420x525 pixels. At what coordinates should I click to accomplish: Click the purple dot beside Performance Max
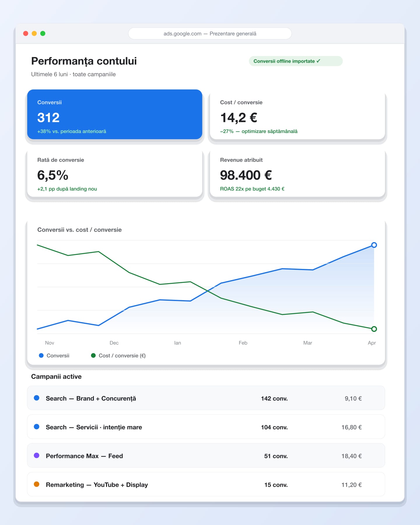pyautogui.click(x=36, y=456)
